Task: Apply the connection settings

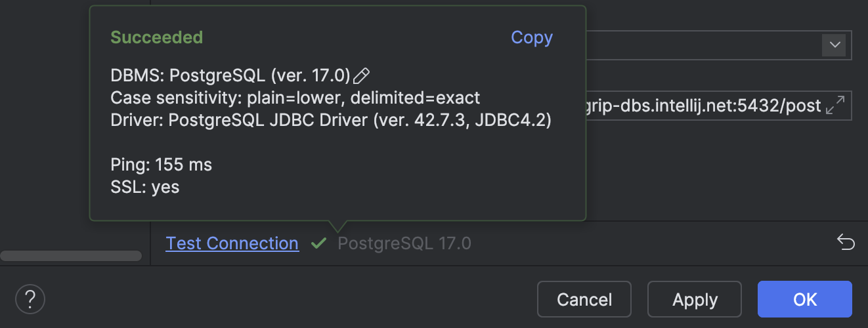Action: pyautogui.click(x=695, y=300)
